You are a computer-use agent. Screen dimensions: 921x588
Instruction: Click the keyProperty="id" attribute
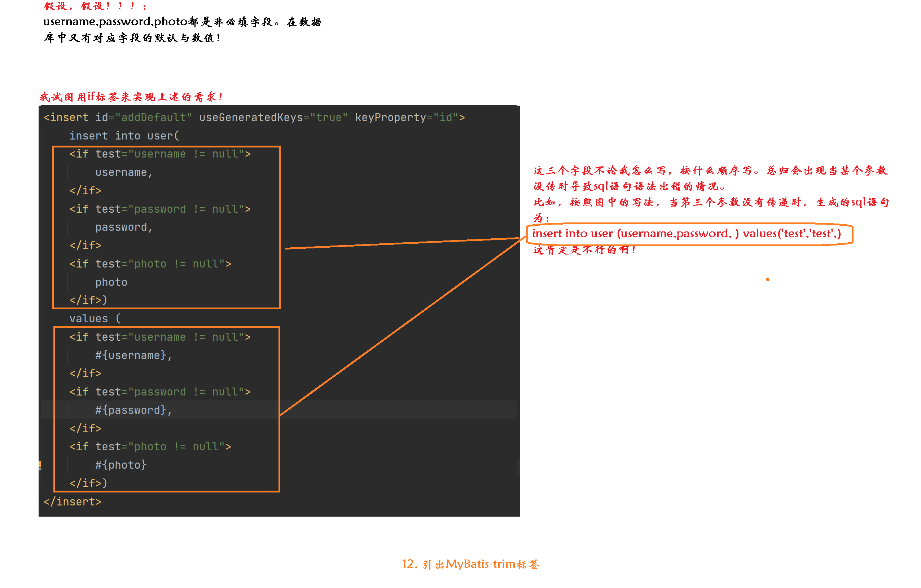[x=407, y=118]
